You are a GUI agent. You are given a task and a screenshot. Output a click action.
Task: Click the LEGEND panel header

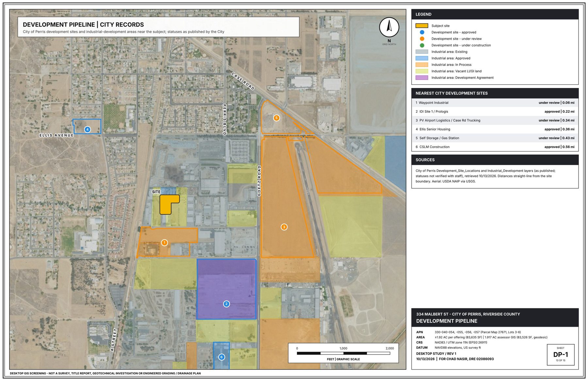[495, 14]
